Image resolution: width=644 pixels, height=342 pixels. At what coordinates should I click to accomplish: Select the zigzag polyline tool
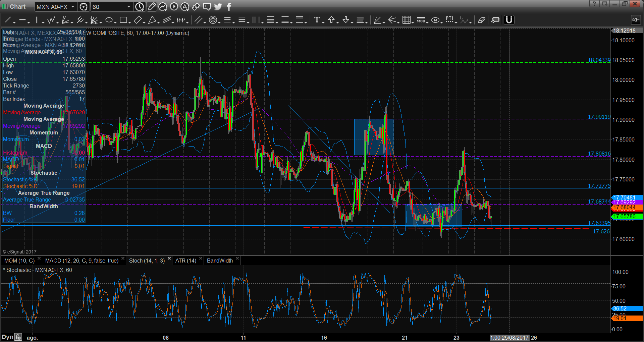coord(51,20)
